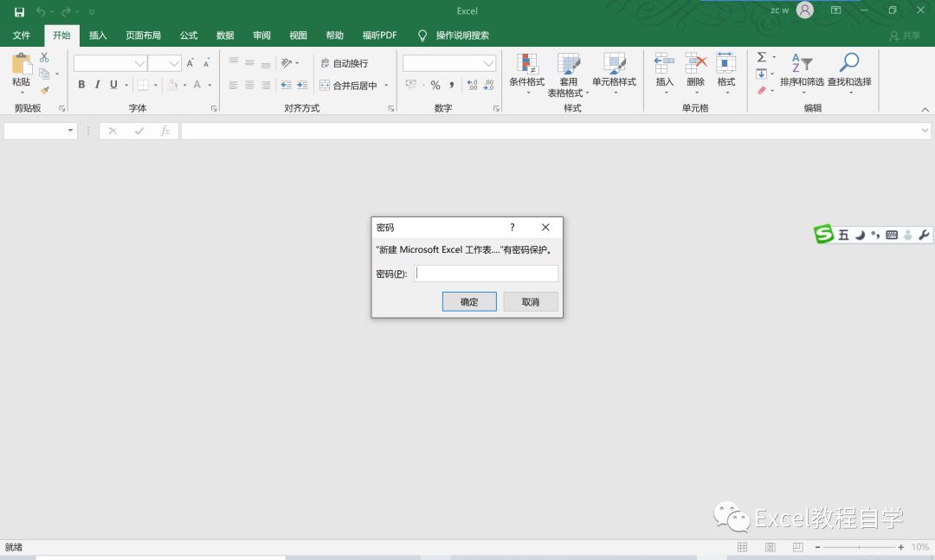Click Cancel (取消) in password dialog
This screenshot has width=935, height=560.
tap(531, 302)
